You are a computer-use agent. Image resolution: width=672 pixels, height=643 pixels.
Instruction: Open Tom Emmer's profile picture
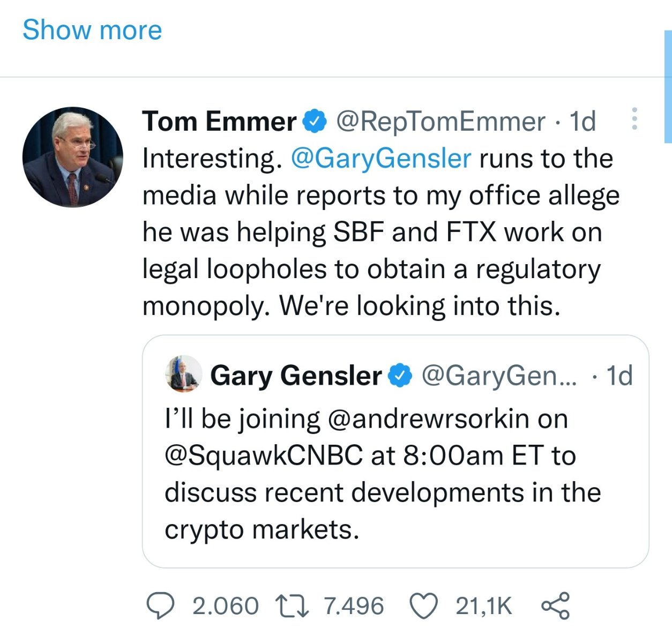[73, 157]
